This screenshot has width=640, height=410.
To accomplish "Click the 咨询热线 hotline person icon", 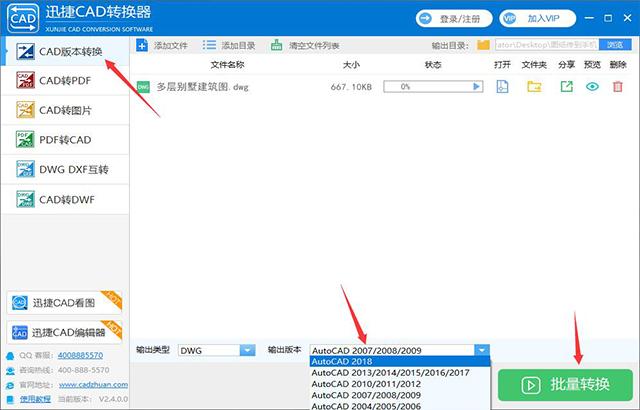I will [x=10, y=370].
